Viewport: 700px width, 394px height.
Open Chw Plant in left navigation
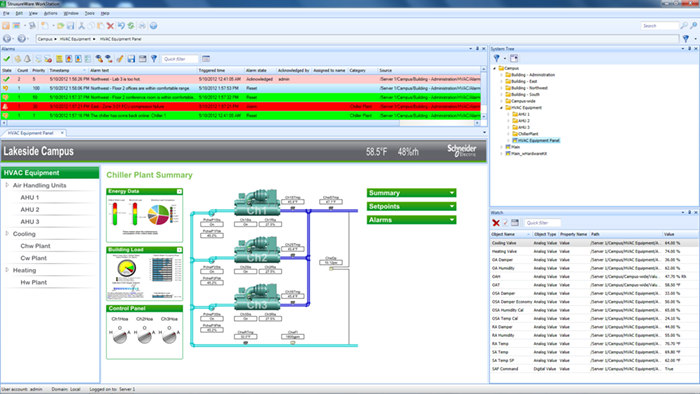[x=35, y=246]
